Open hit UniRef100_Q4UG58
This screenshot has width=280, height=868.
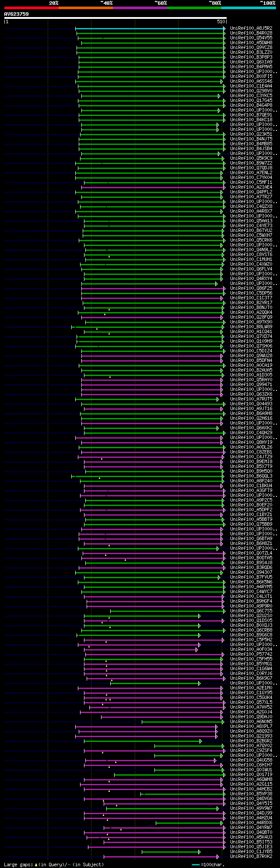tap(252, 760)
